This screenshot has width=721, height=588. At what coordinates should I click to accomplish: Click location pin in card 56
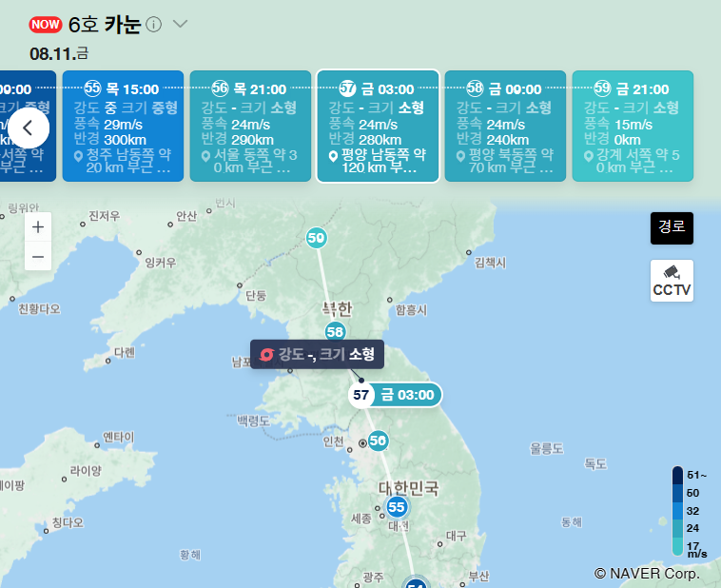pyautogui.click(x=206, y=156)
